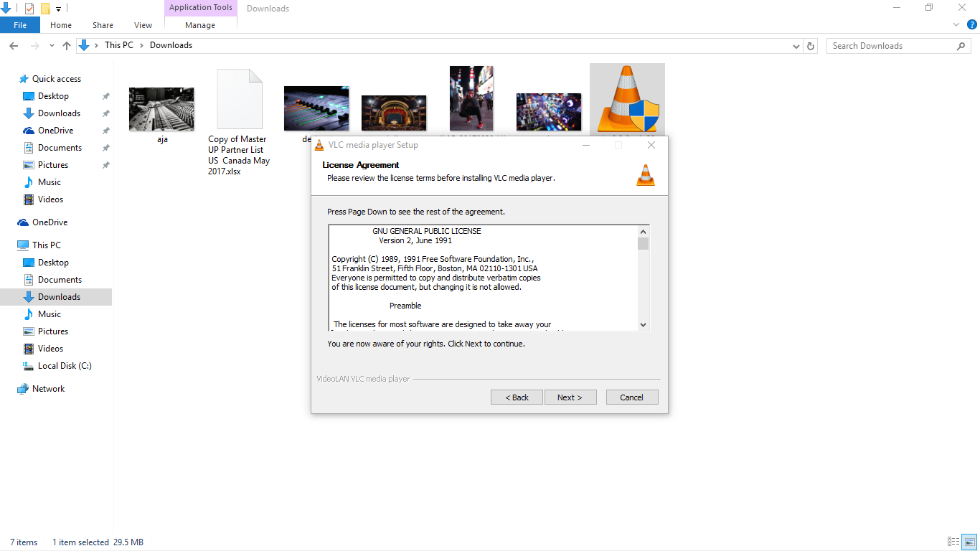Viewport: 980px width, 551px height.
Task: Select the colorful mixing console thumbnail
Action: 316,109
